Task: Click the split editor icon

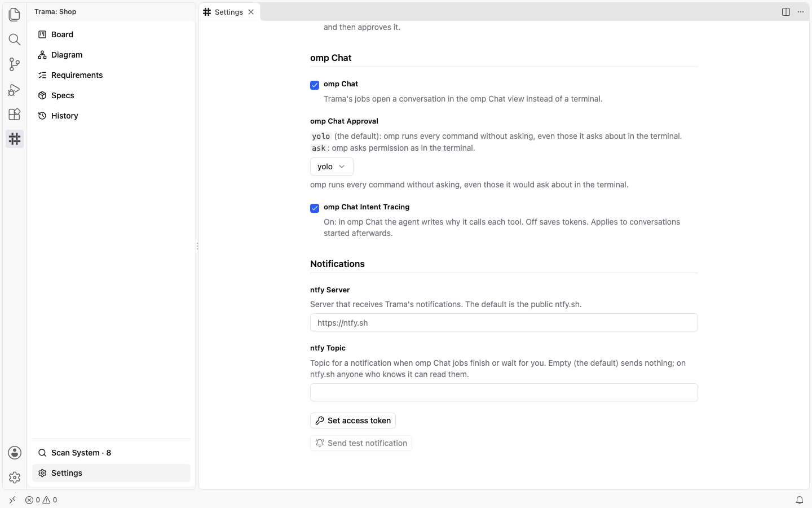Action: [786, 12]
